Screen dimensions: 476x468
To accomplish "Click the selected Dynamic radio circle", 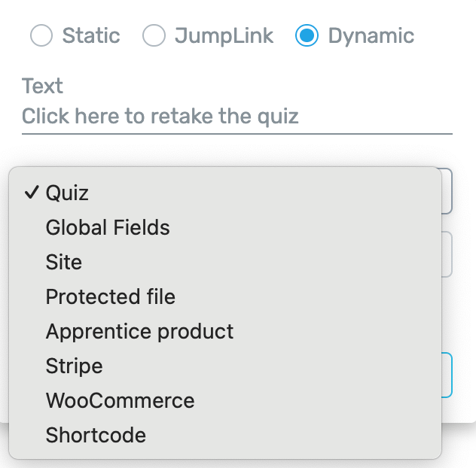I will tap(307, 35).
